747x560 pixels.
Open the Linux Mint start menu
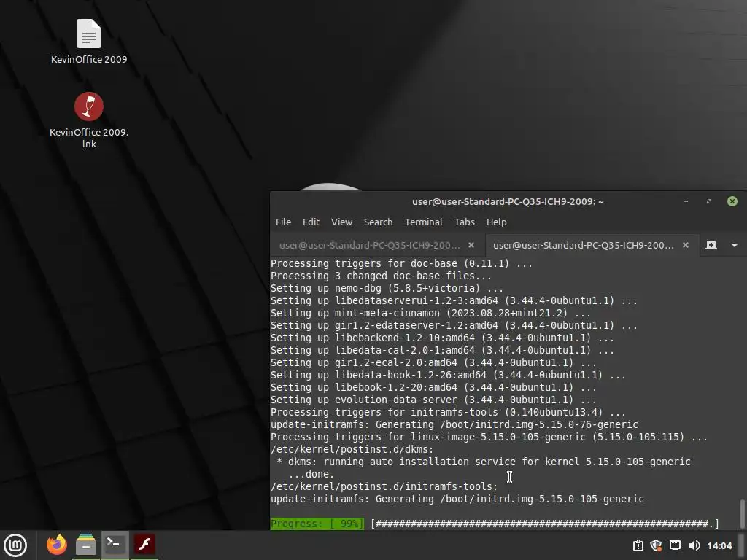click(x=15, y=545)
